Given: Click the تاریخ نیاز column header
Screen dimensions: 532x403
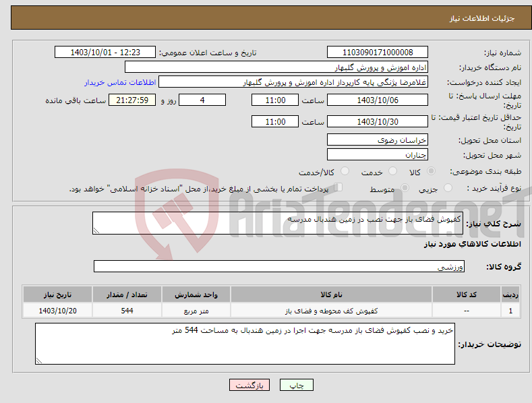Looking at the screenshot, I should [58, 294].
